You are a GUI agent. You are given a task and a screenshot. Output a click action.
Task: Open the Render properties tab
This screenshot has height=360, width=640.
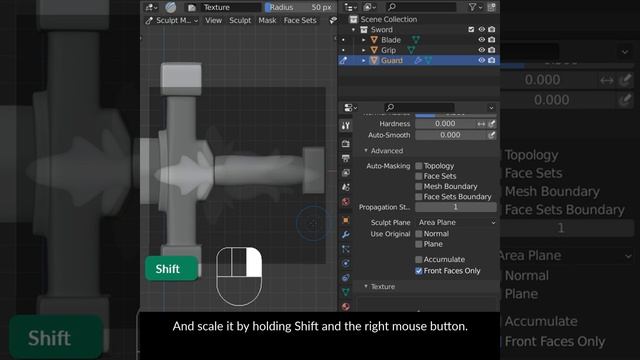pyautogui.click(x=346, y=144)
